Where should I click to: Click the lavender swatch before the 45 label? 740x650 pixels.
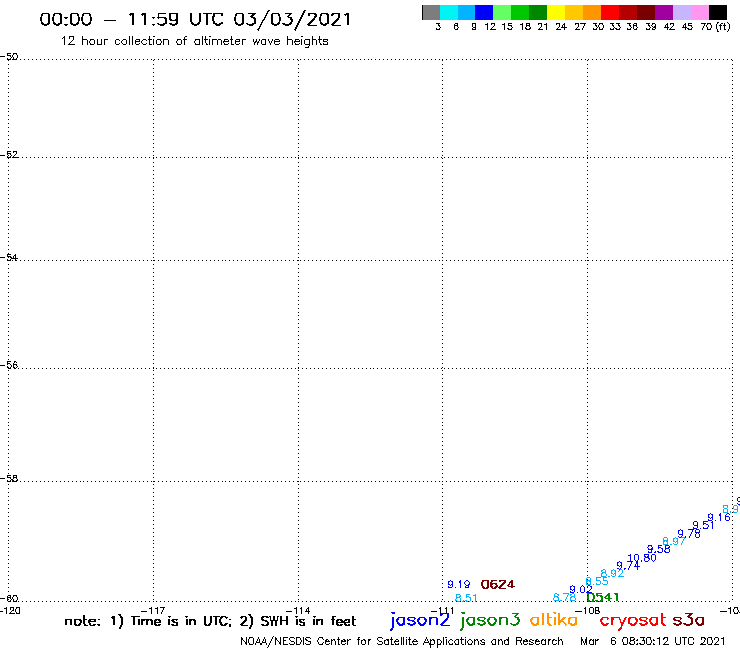coord(682,12)
